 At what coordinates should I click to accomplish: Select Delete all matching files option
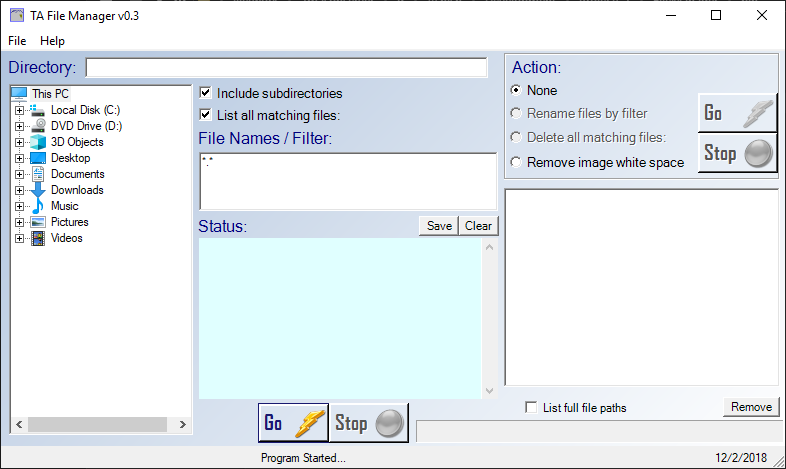tap(516, 137)
